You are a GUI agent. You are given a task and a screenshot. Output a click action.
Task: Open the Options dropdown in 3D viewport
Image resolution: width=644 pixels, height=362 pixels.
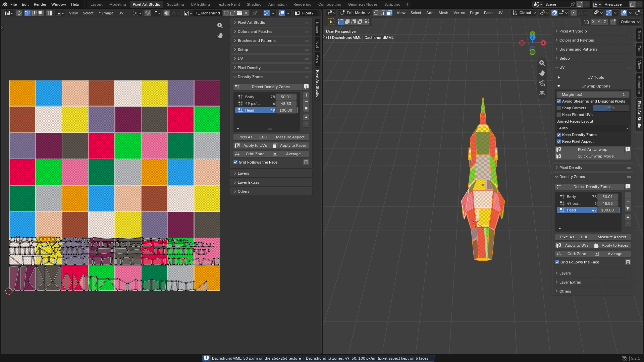click(630, 22)
